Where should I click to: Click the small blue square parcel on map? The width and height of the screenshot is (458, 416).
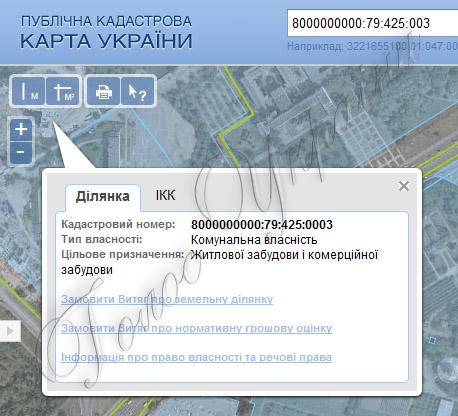pyautogui.click(x=432, y=340)
